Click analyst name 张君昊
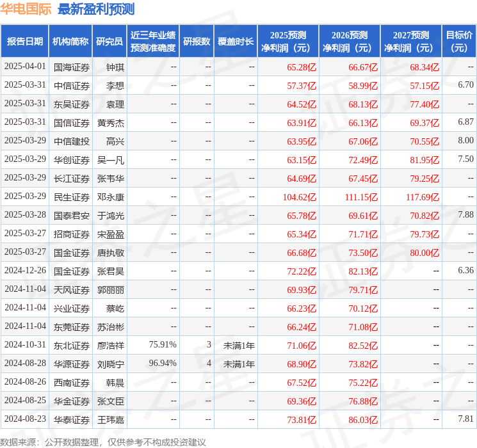 point(111,271)
